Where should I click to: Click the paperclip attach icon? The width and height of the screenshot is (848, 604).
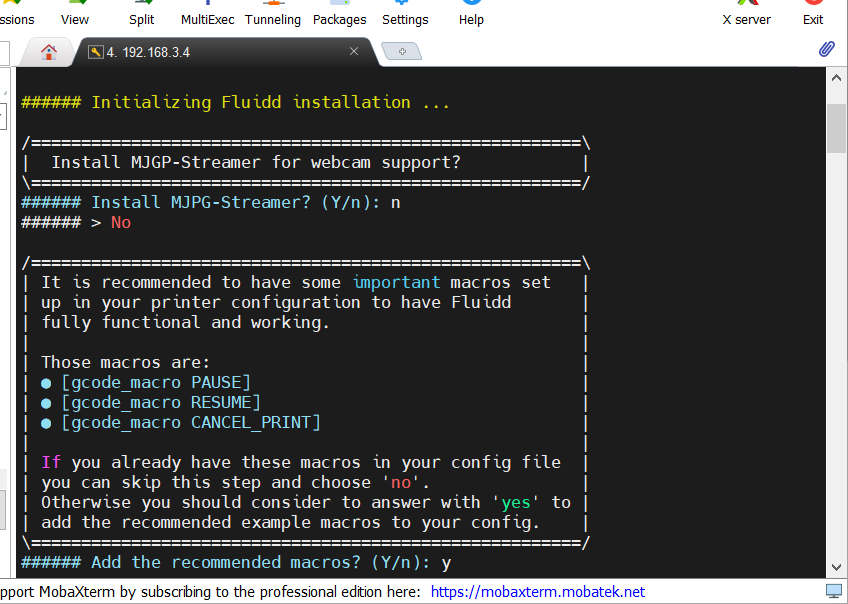tap(826, 49)
